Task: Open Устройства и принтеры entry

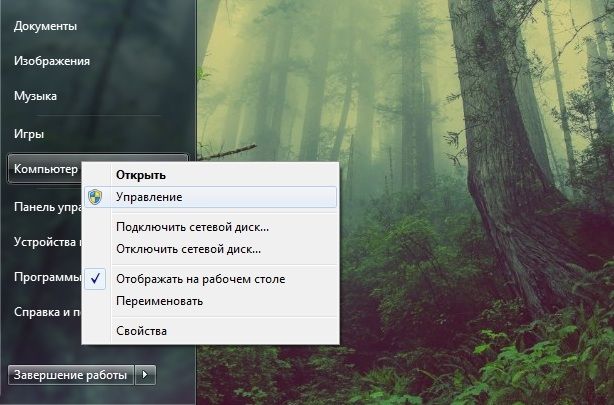Action: click(46, 242)
